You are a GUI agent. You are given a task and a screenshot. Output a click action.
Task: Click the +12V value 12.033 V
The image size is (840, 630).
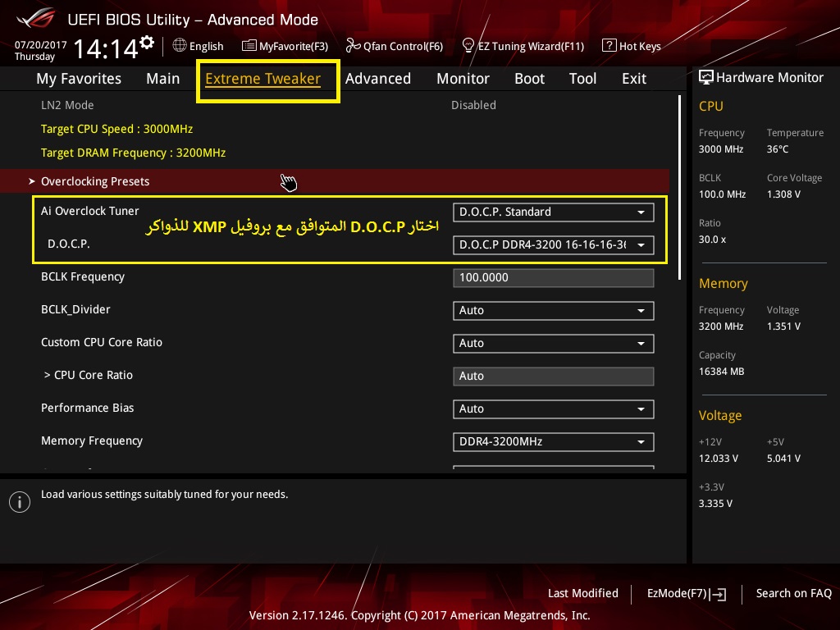click(719, 458)
